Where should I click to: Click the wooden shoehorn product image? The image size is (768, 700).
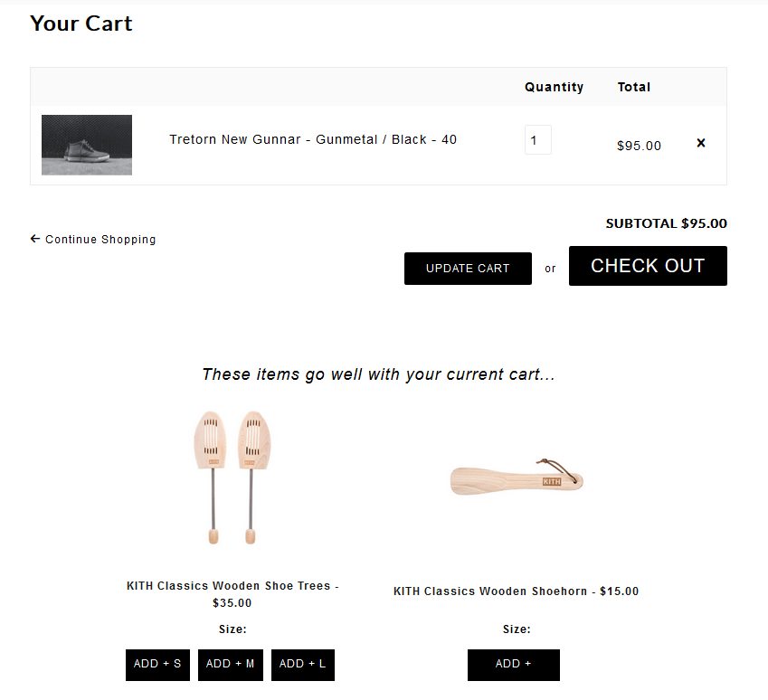(x=517, y=478)
